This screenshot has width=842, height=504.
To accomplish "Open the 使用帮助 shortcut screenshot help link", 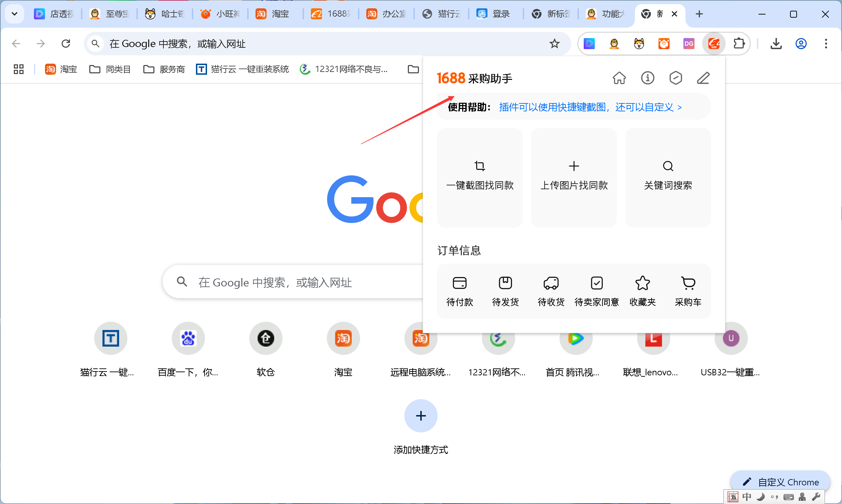I will pyautogui.click(x=590, y=107).
